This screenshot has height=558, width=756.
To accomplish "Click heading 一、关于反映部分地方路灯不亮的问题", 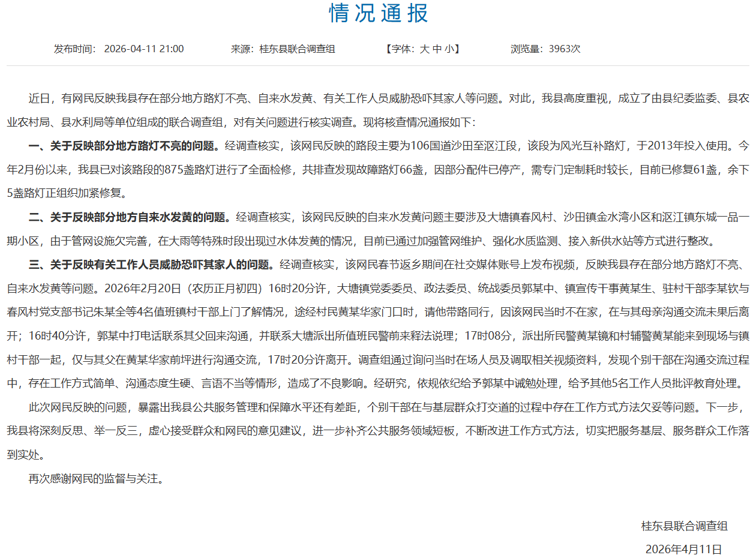I will pyautogui.click(x=125, y=145).
